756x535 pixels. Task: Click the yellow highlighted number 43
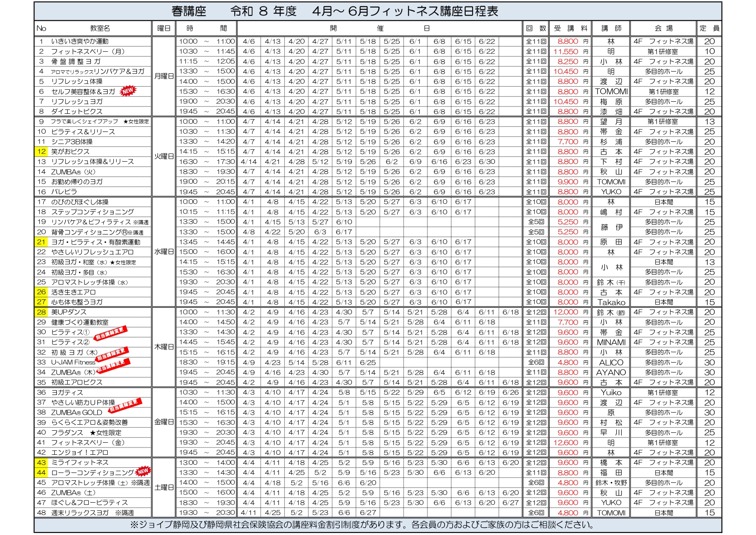tap(41, 463)
